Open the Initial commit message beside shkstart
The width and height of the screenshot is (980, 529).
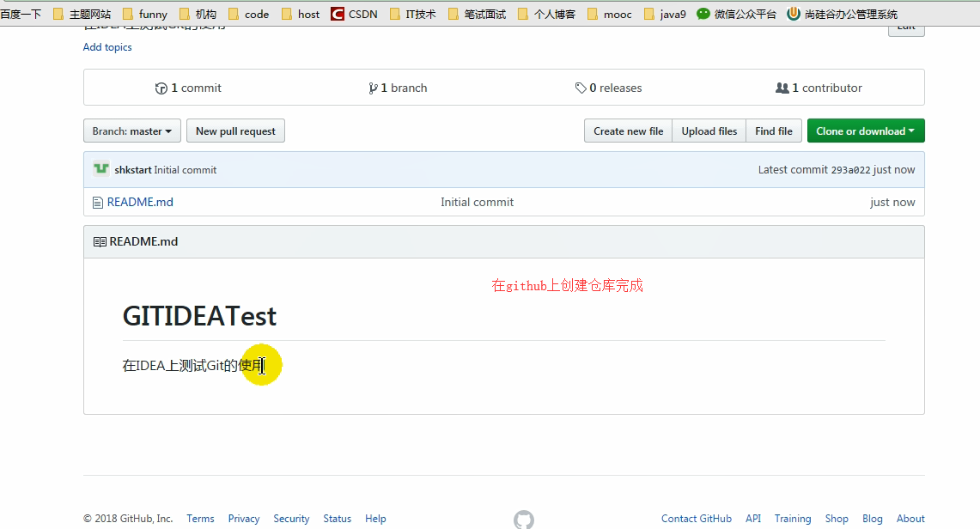pyautogui.click(x=186, y=170)
